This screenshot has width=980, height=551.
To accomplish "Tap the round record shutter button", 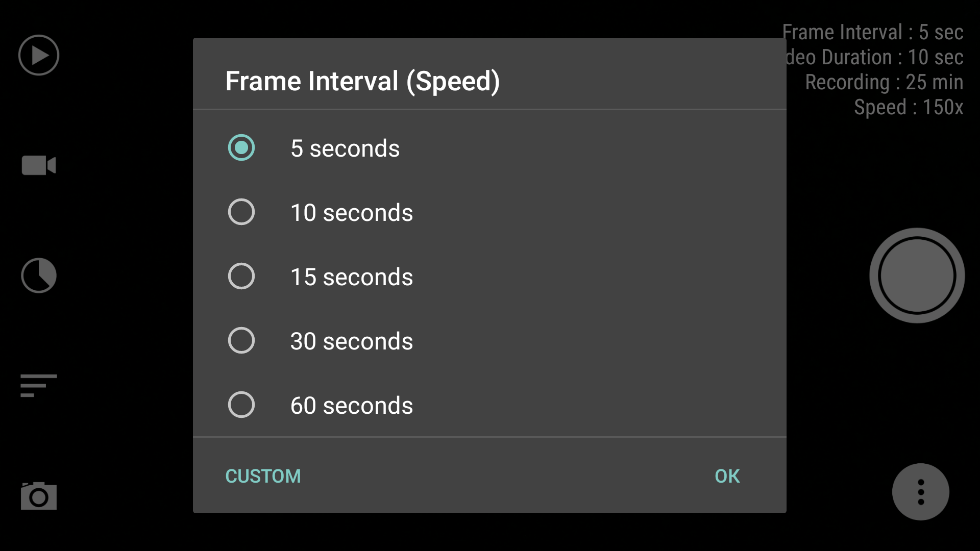I will (917, 275).
